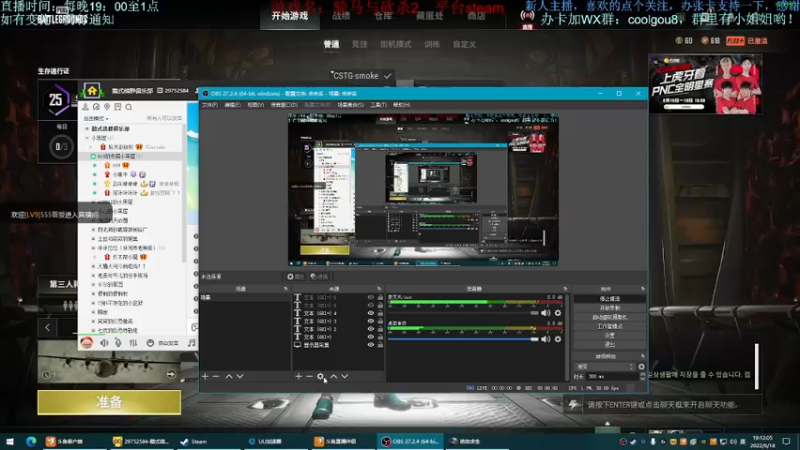Open the View menu in OBS
This screenshot has width=800, height=450.
tap(256, 105)
